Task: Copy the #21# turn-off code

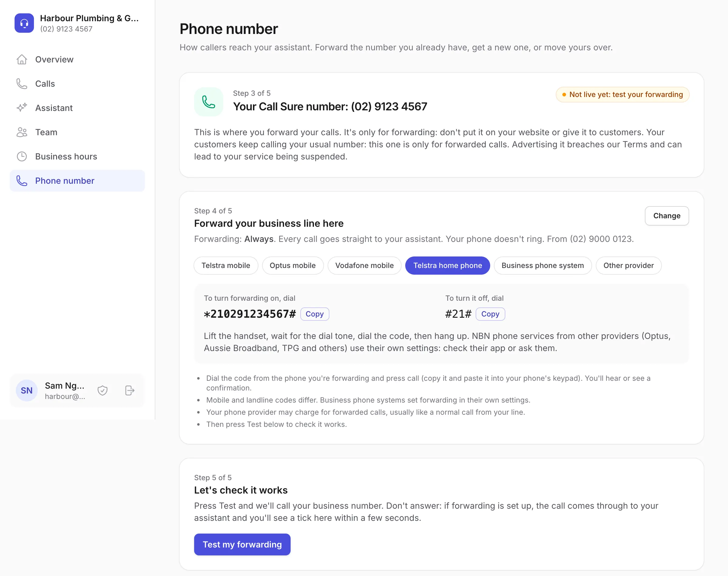Action: [490, 314]
